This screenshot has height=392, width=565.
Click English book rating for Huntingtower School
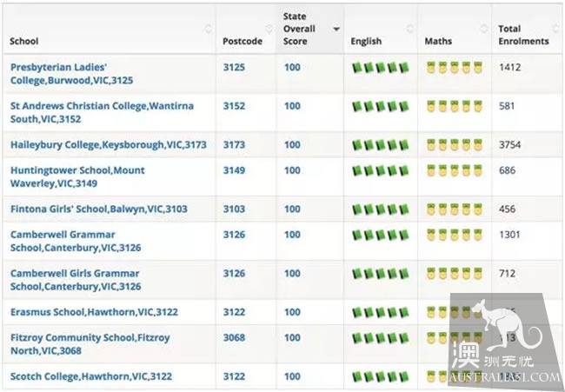[381, 170]
